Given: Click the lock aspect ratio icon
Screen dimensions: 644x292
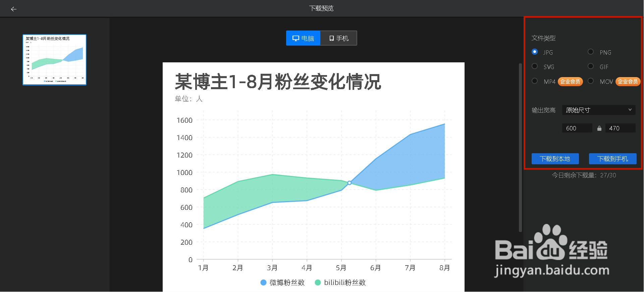Looking at the screenshot, I should coord(599,128).
